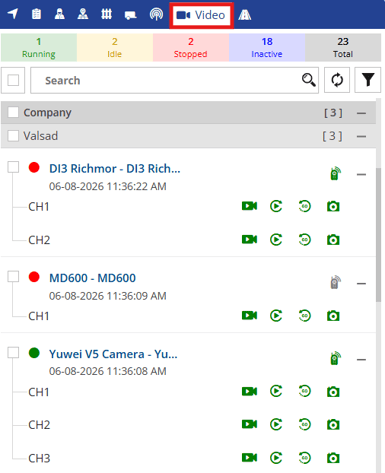
Task: Focus the Search input field
Action: point(174,80)
